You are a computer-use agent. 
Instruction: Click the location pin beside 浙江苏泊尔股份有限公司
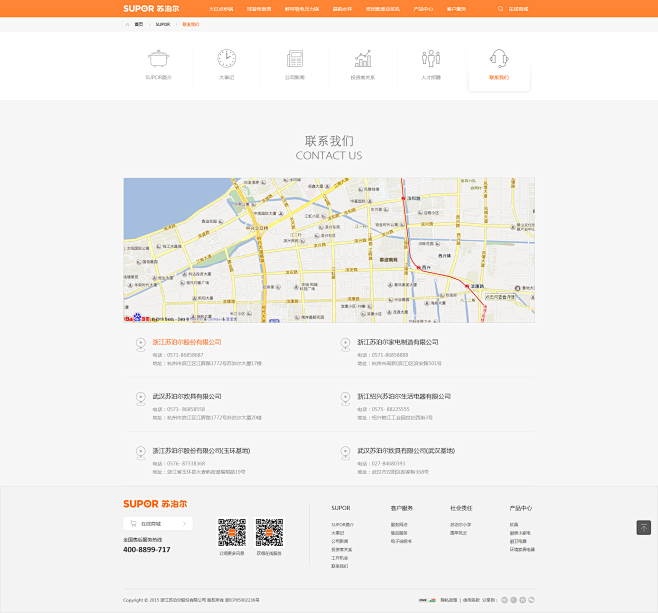click(x=141, y=344)
